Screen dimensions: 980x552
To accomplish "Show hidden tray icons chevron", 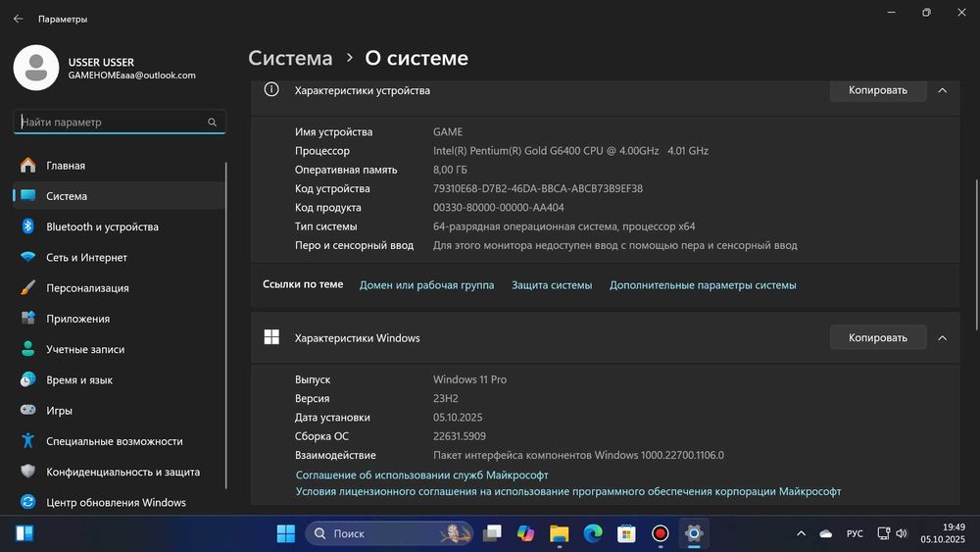I will [802, 533].
